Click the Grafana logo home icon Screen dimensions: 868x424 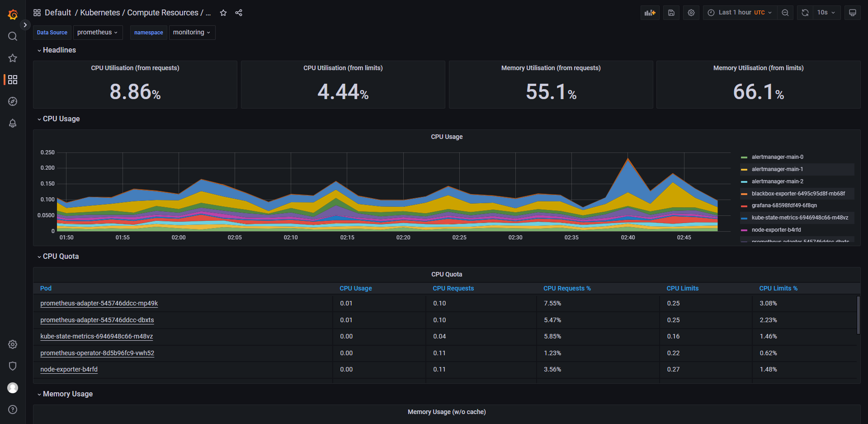(13, 14)
